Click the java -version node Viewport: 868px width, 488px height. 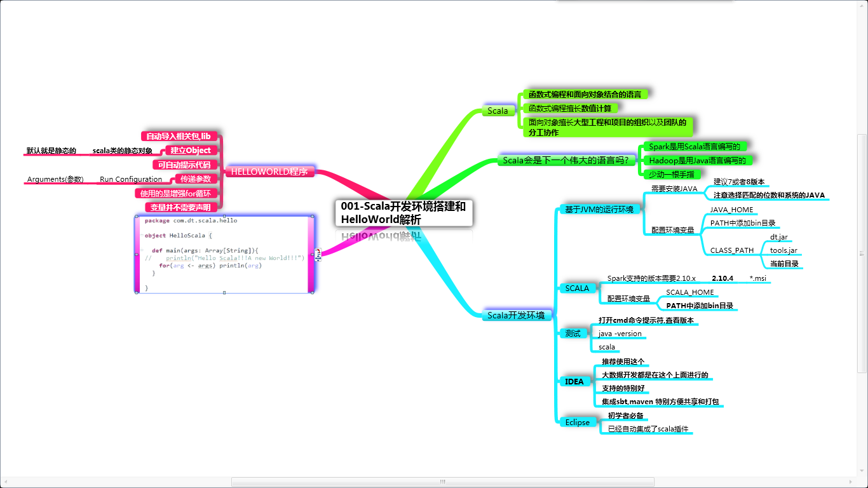coord(620,334)
